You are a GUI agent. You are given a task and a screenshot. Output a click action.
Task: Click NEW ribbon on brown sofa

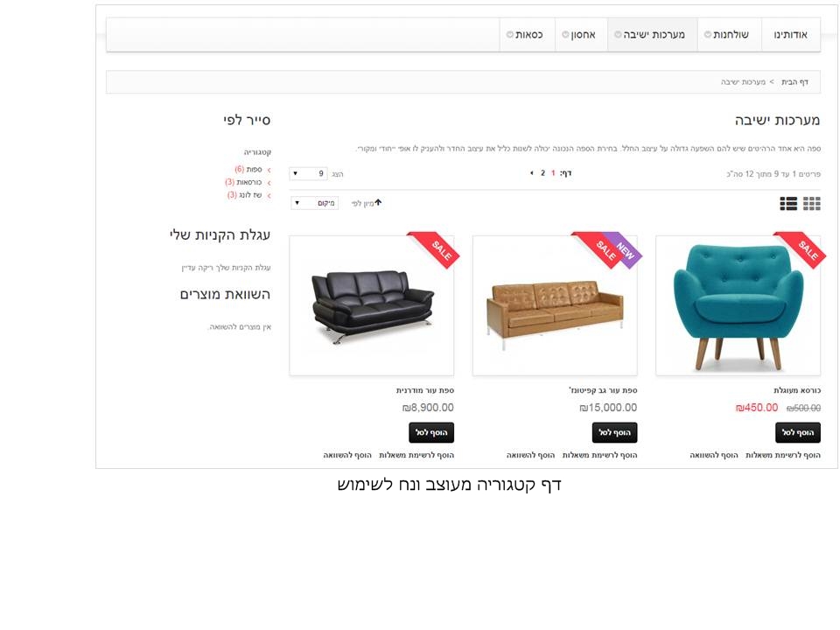[625, 248]
